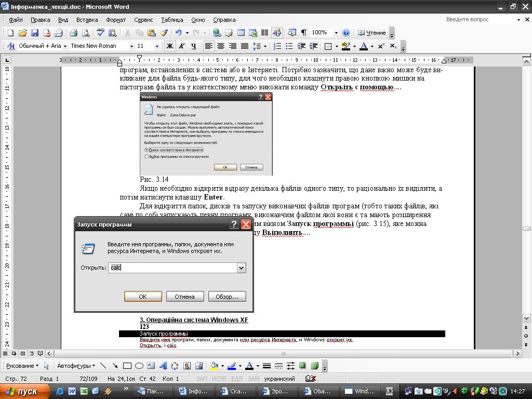Toggle underline formatting Ч
Screen dimensions: 532x399
(x=193, y=46)
